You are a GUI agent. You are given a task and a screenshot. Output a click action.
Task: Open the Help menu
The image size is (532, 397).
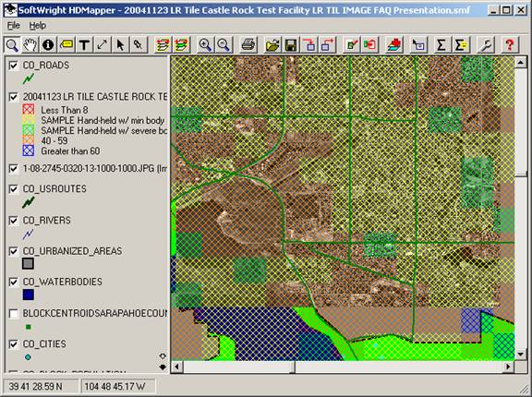37,26
